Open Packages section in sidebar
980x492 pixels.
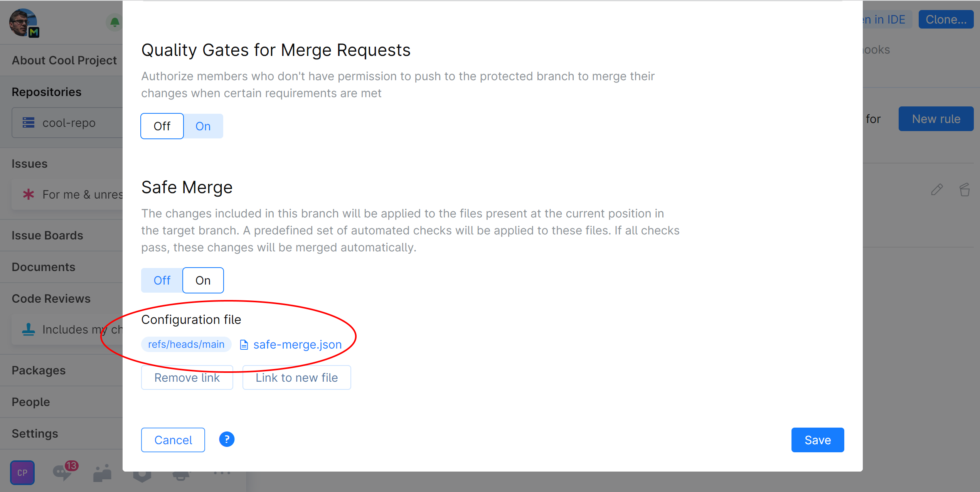pyautogui.click(x=39, y=370)
